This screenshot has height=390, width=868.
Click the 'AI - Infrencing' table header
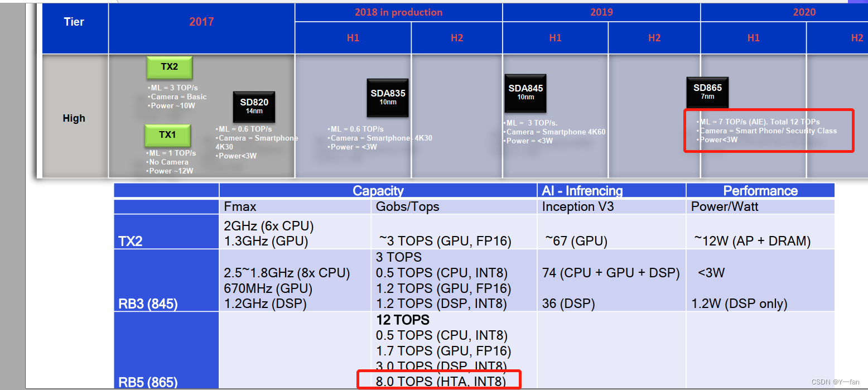coord(582,191)
